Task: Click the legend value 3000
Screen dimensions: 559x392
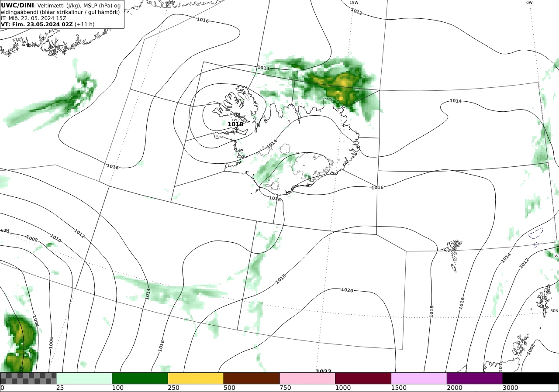Action: 510,388
